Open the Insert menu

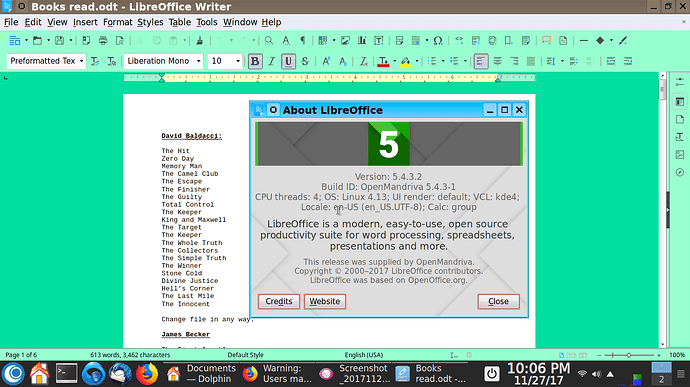point(85,22)
